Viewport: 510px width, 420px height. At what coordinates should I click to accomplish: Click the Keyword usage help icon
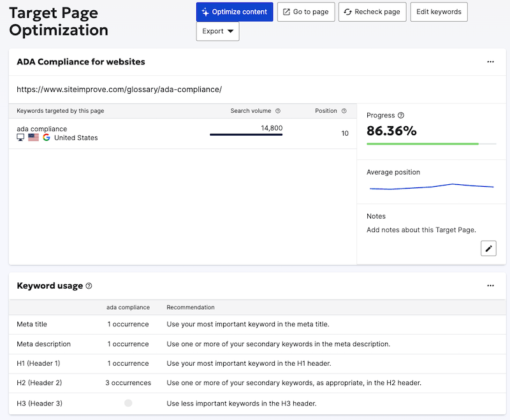tap(89, 286)
